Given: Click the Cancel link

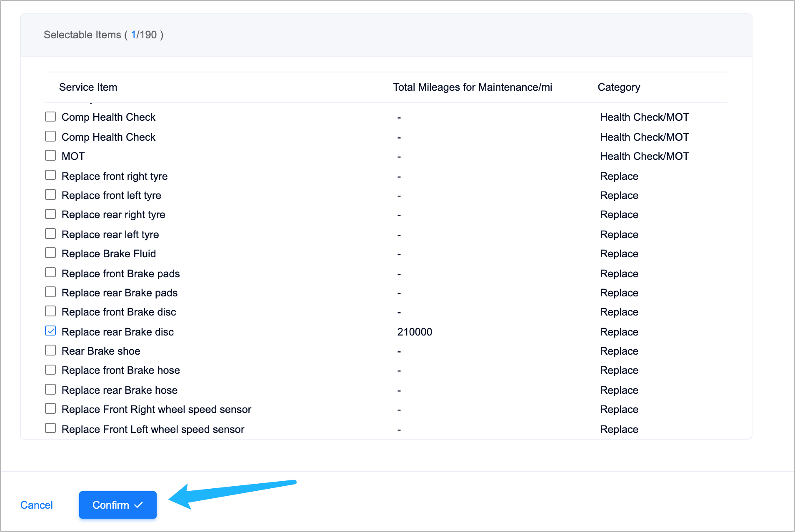Looking at the screenshot, I should click(x=37, y=505).
